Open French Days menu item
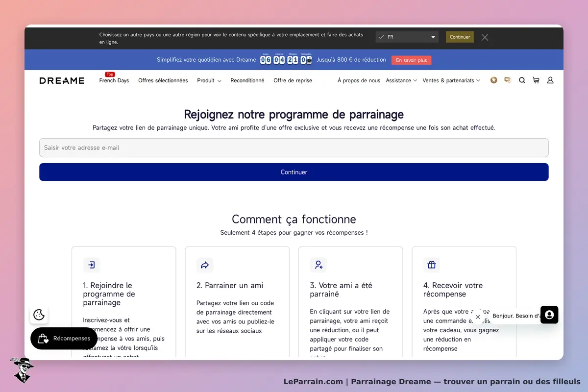588x392 pixels. tap(114, 81)
